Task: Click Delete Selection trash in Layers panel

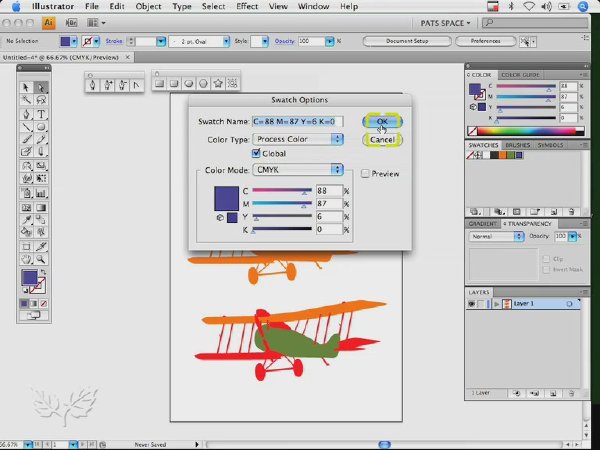Action: pos(571,393)
